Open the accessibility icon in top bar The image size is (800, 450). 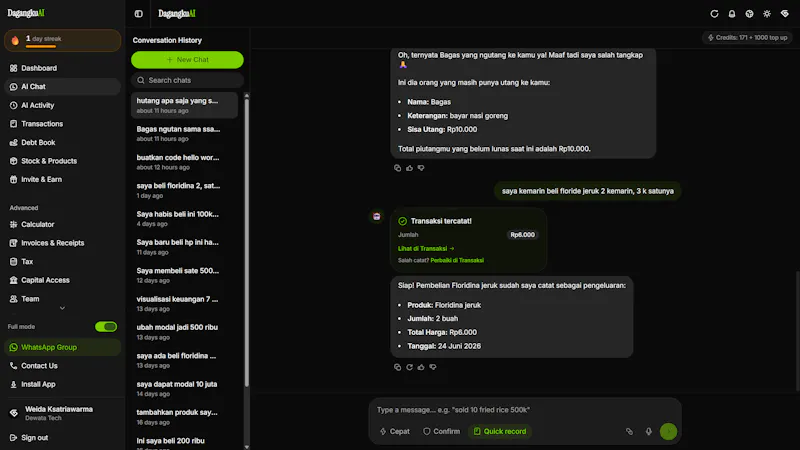click(x=749, y=14)
